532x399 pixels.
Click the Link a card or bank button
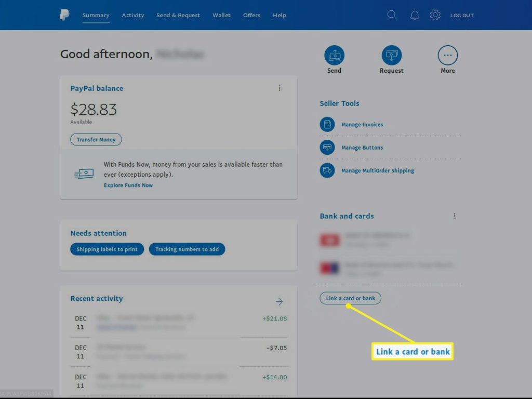coord(351,298)
